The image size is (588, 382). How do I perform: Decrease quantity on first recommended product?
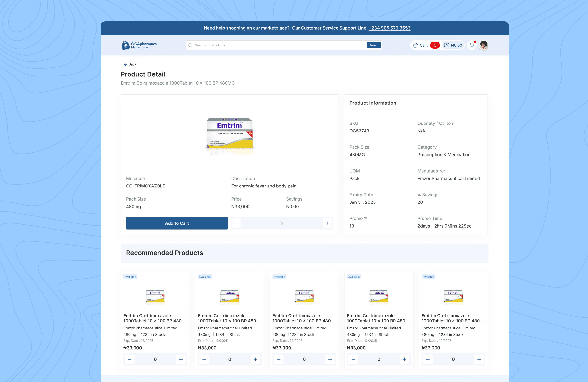130,359
